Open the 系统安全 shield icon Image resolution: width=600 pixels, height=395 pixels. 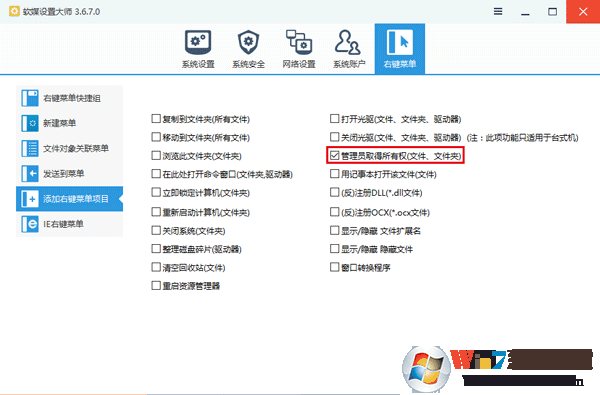pyautogui.click(x=248, y=49)
